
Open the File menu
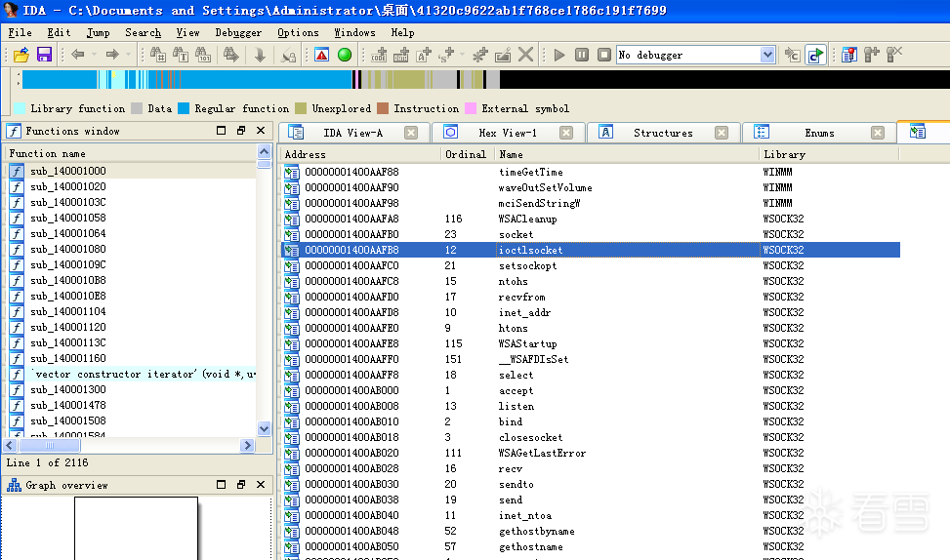[20, 33]
